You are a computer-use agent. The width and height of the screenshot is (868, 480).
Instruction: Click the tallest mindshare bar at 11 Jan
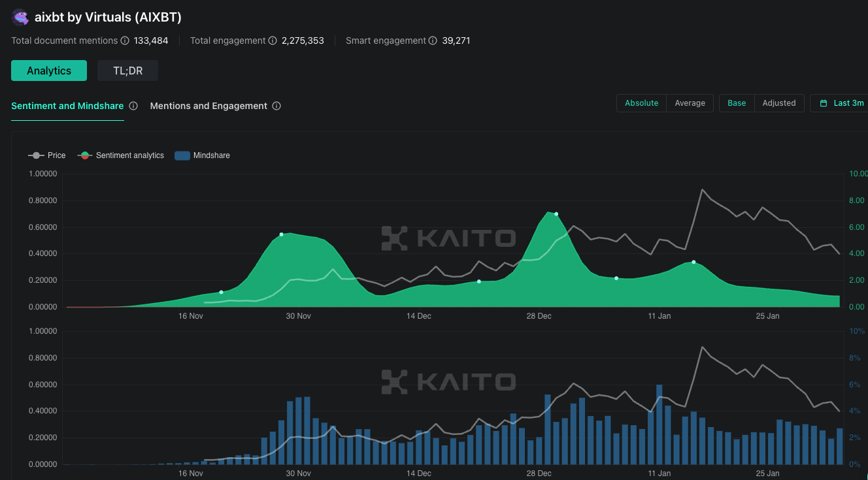coord(659,424)
